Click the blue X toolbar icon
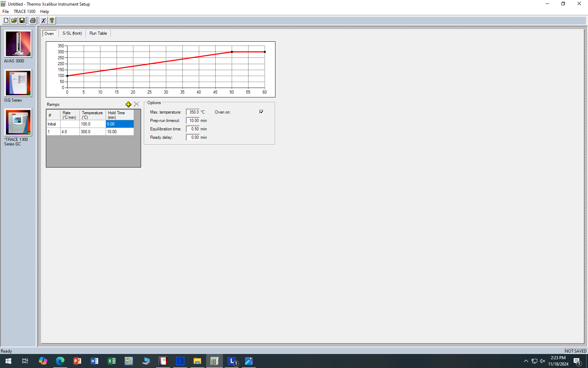 click(x=43, y=20)
